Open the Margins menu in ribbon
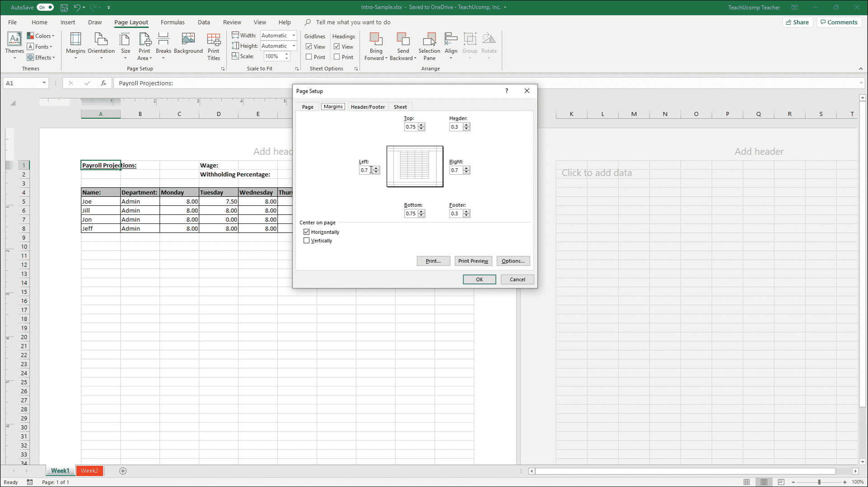Image resolution: width=868 pixels, height=487 pixels. click(x=75, y=46)
